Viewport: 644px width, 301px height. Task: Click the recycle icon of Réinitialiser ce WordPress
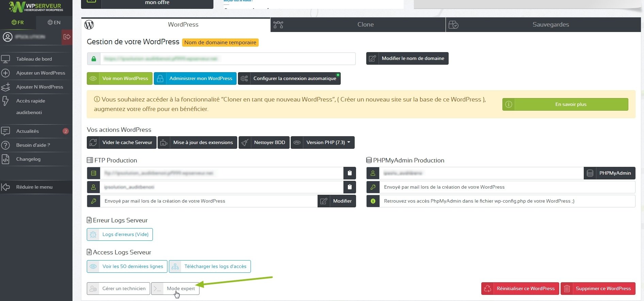(488, 288)
